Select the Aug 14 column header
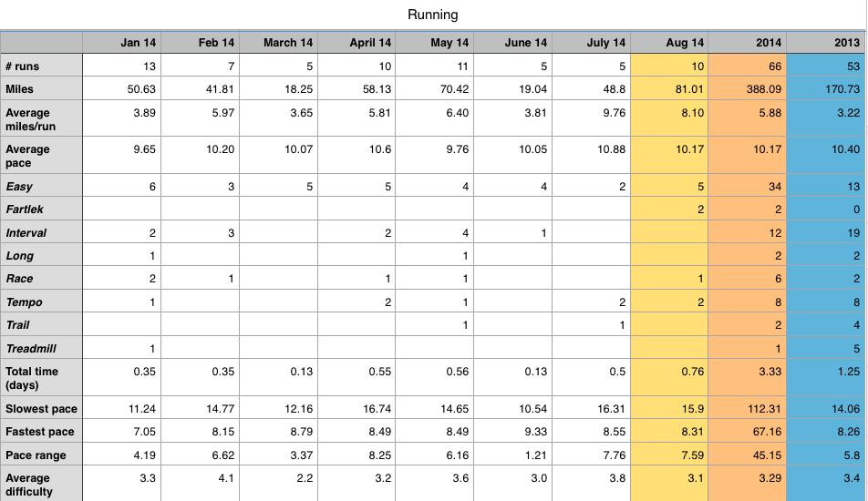 [669, 43]
